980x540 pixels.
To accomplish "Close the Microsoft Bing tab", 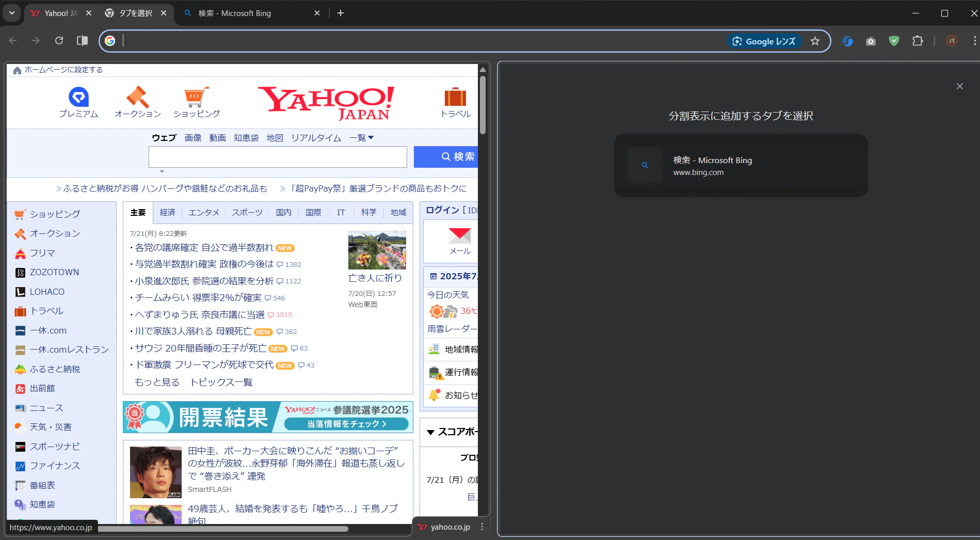I will pos(317,13).
